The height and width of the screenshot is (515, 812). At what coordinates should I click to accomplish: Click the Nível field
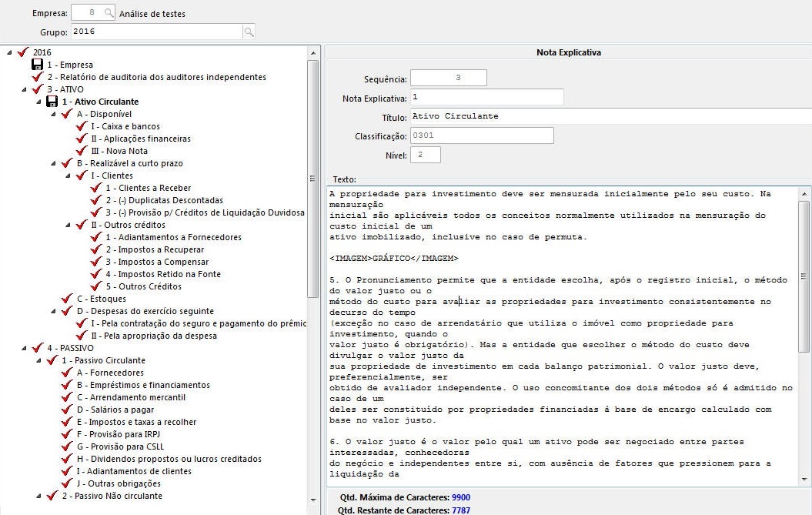(x=425, y=155)
